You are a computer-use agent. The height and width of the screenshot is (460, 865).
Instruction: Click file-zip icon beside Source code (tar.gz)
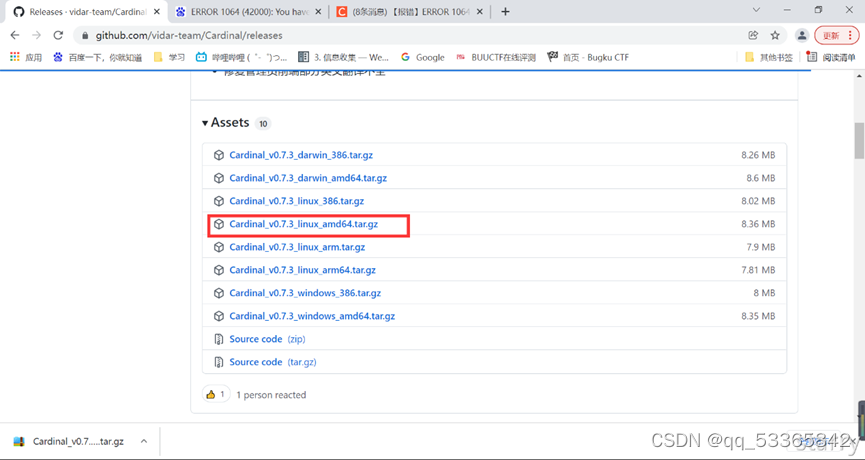219,362
